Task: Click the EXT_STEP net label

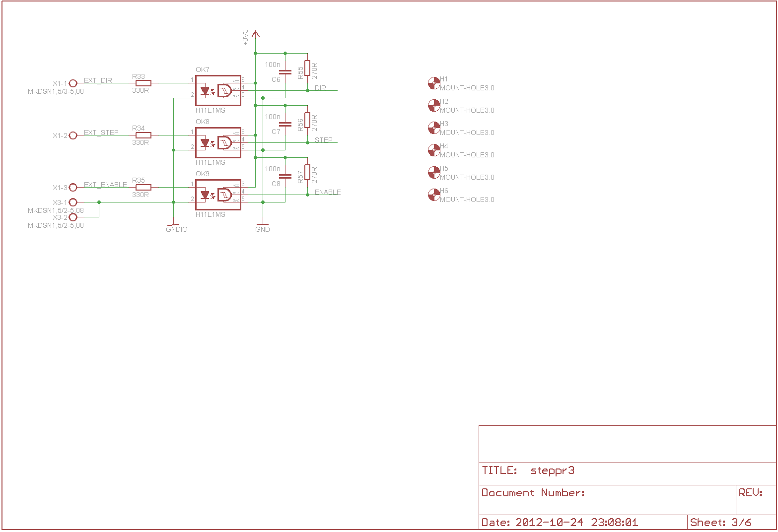Action: coord(101,133)
